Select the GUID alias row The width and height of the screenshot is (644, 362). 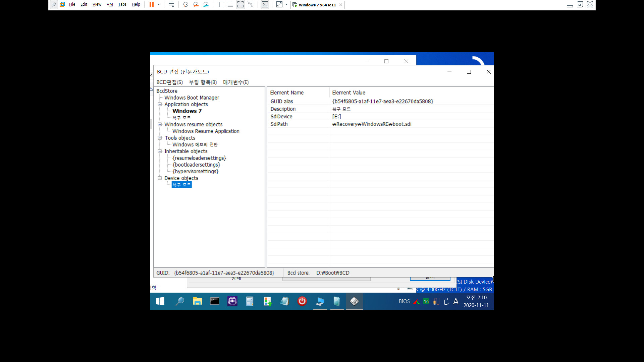[x=380, y=101]
